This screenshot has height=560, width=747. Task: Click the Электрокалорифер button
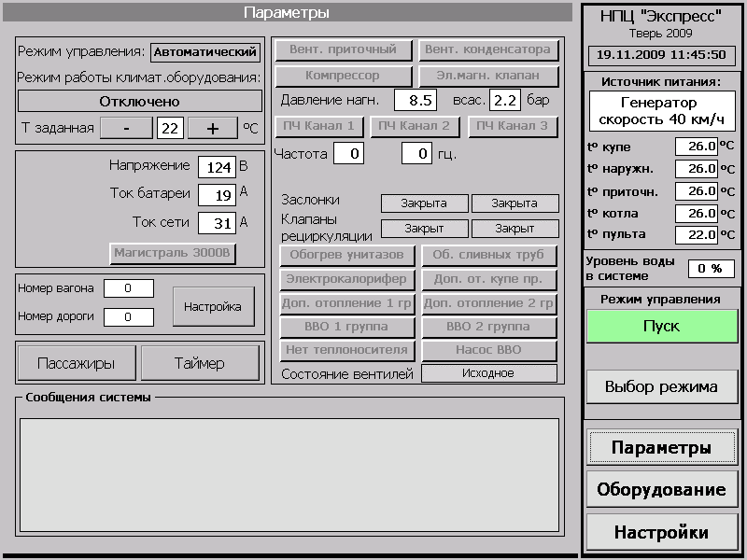coord(346,279)
